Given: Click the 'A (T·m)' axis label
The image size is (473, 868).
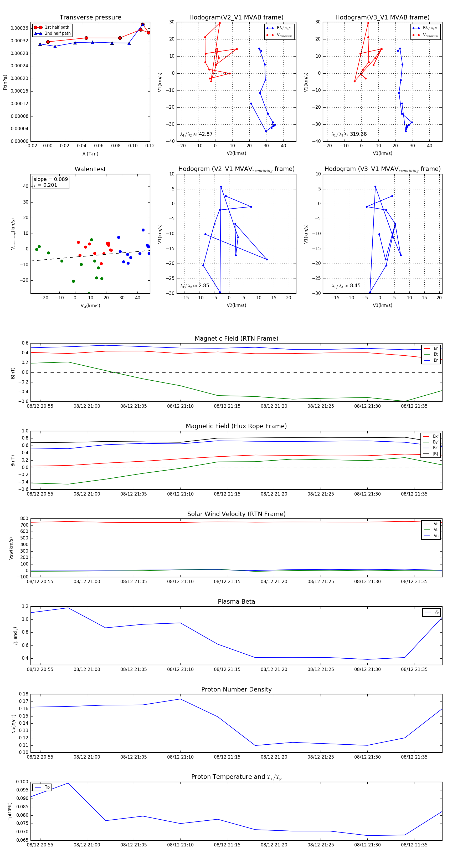Looking at the screenshot, I should point(90,154).
